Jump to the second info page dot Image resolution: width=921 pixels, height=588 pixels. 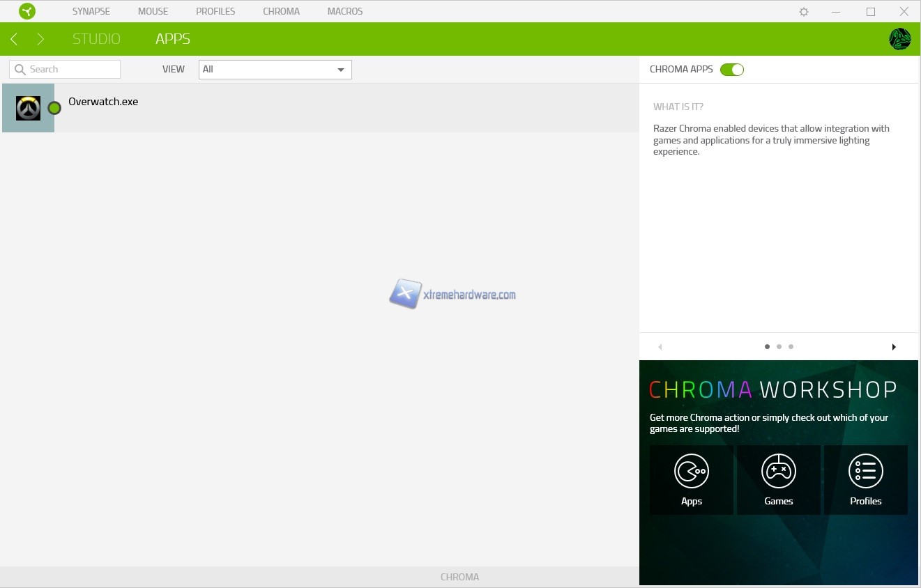pos(779,347)
